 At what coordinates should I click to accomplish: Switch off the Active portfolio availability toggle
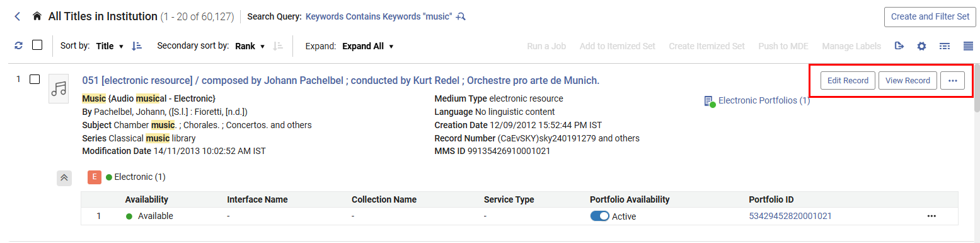600,216
